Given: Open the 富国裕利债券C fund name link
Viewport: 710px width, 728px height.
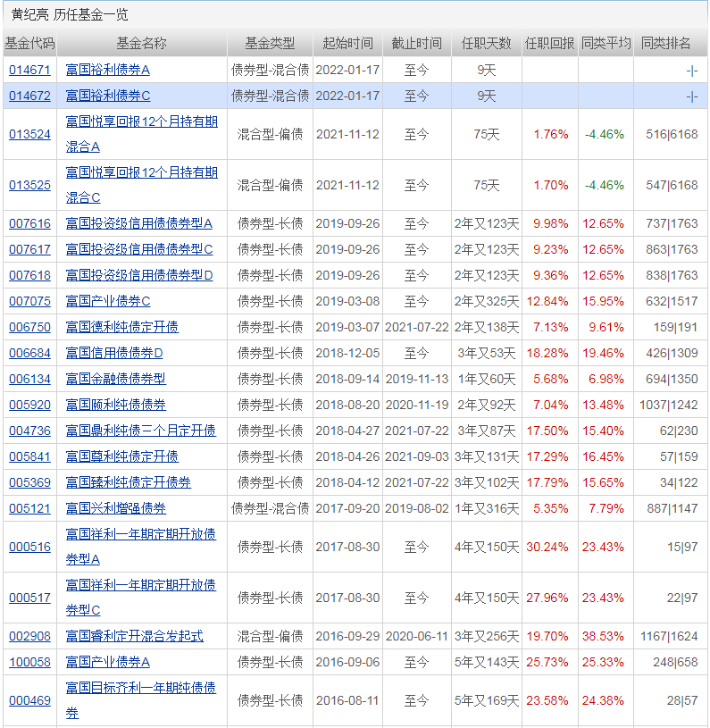Looking at the screenshot, I should pos(107,96).
